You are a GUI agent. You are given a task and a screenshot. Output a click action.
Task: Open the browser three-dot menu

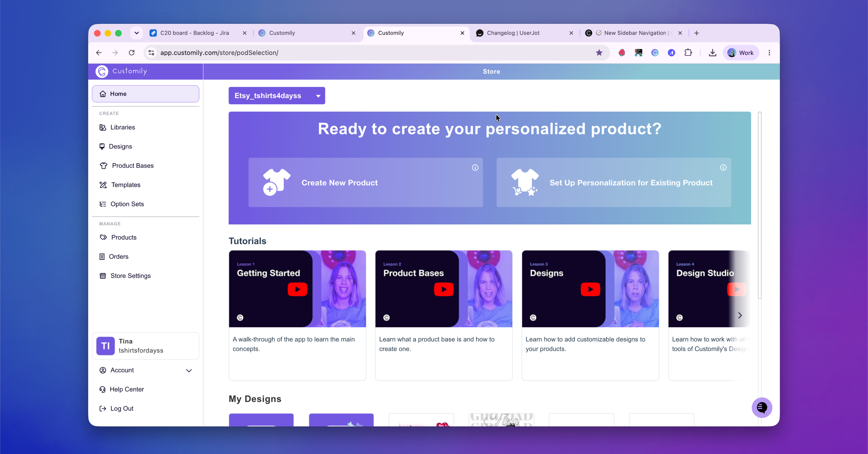pyautogui.click(x=769, y=53)
